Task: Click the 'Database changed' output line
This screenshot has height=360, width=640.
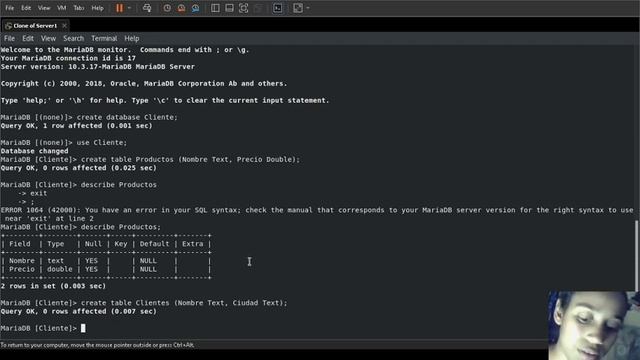Action: [x=35, y=151]
